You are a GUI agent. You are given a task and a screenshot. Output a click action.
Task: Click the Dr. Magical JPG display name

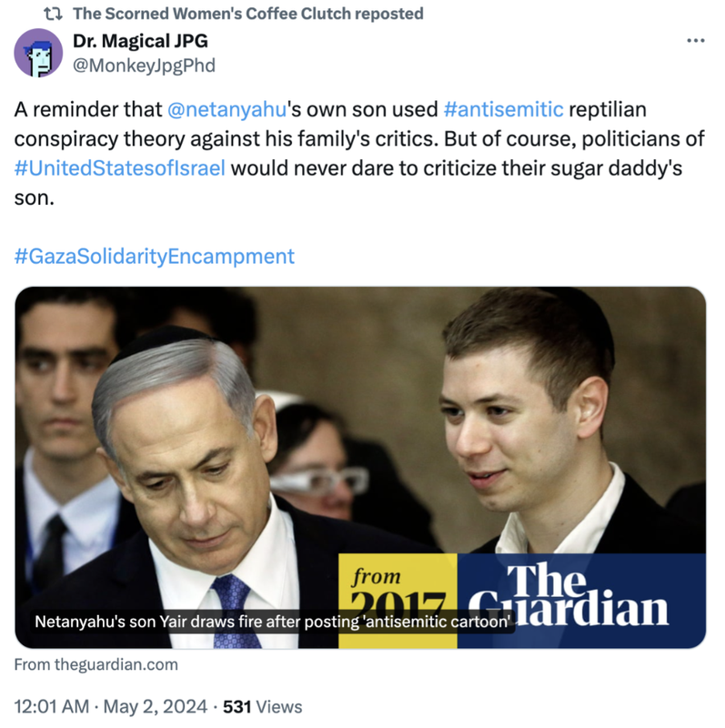140,41
